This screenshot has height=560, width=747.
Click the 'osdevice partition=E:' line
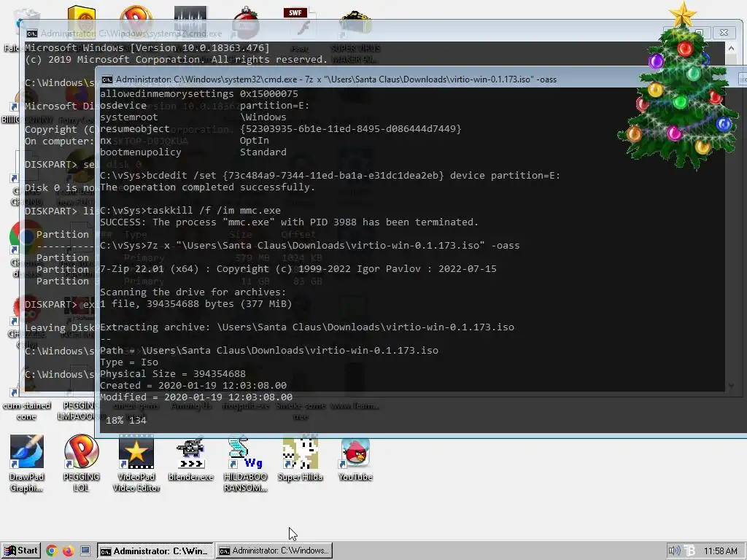[x=205, y=105]
